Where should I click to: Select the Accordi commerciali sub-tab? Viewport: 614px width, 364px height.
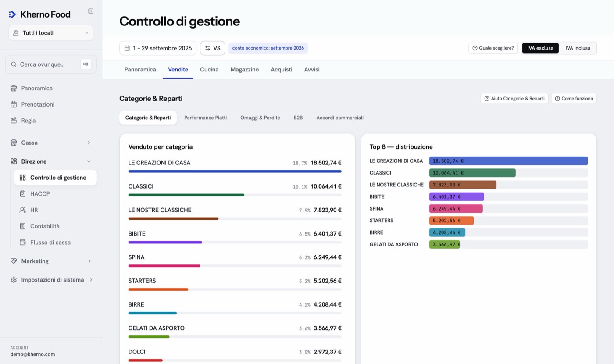click(x=340, y=118)
